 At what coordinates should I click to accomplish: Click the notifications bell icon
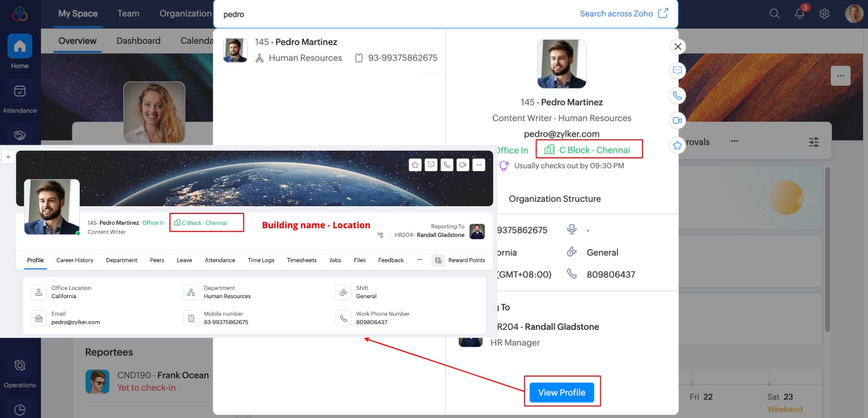[799, 14]
